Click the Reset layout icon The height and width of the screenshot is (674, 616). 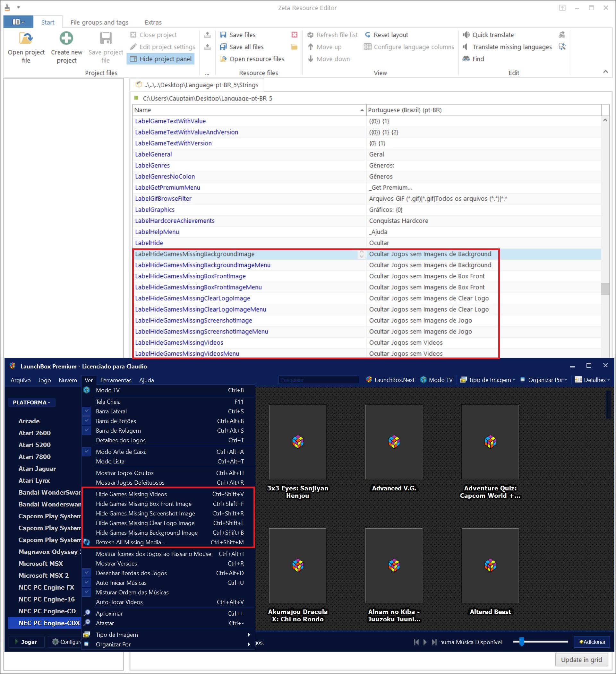coord(368,35)
